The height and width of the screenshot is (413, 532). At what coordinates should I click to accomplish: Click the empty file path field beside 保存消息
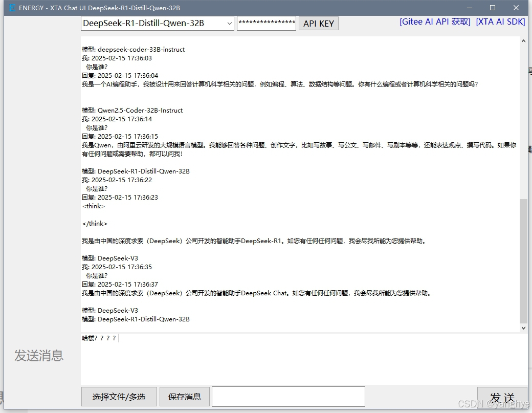coord(289,397)
